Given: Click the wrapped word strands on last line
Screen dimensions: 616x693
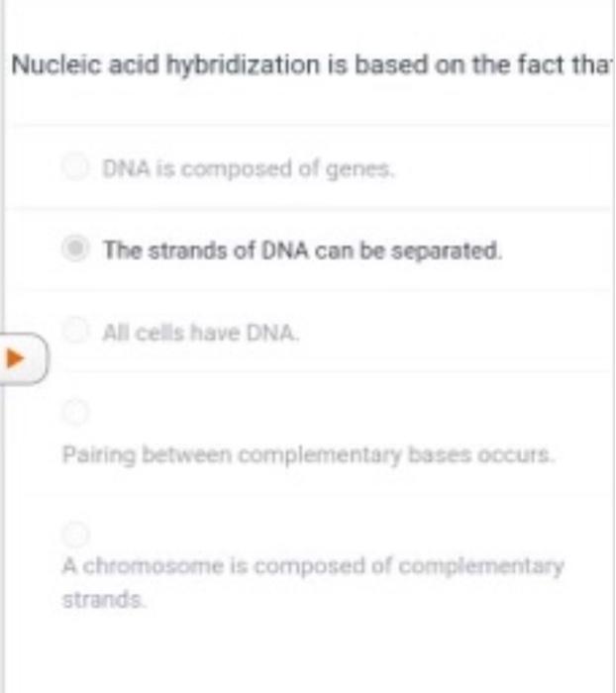Looking at the screenshot, I should click(x=103, y=600).
